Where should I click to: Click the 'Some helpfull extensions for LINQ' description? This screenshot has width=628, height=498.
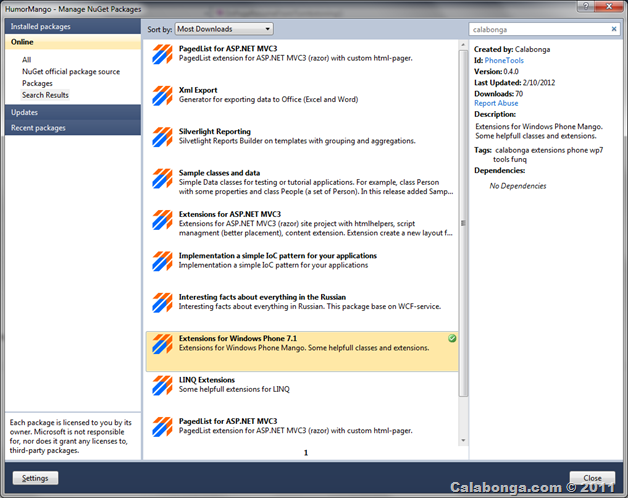tap(234, 389)
